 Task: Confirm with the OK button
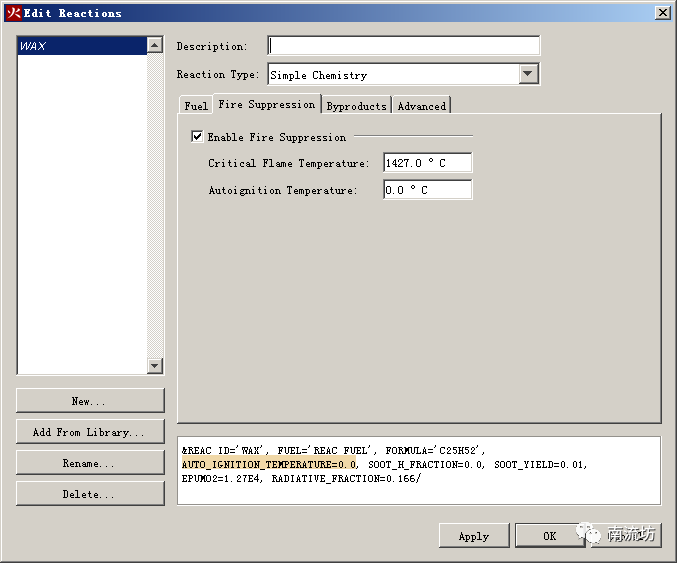550,536
